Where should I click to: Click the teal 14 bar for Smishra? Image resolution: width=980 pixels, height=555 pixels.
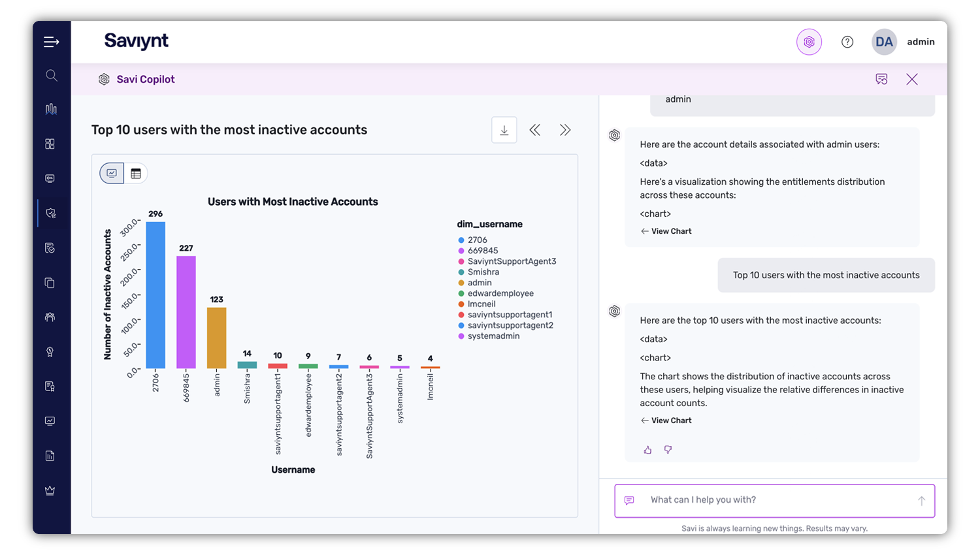coord(247,365)
